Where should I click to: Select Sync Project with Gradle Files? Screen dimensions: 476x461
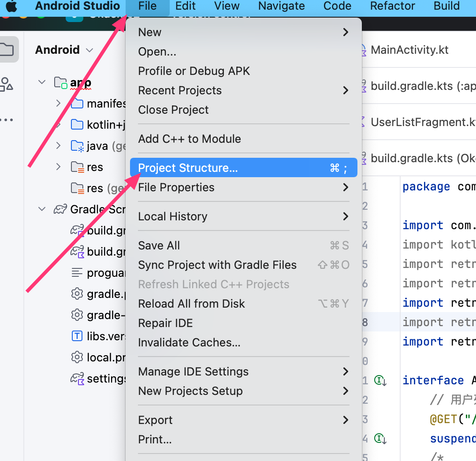point(217,265)
